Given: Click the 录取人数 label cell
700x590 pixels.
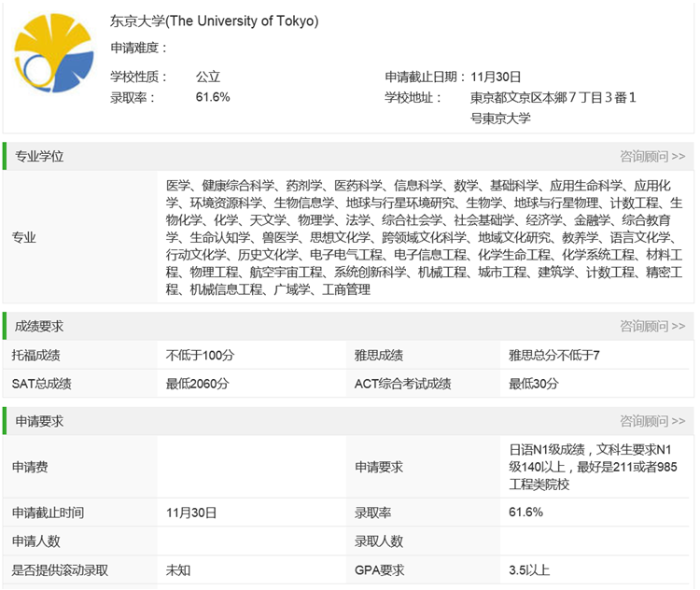Looking at the screenshot, I should 423,541.
